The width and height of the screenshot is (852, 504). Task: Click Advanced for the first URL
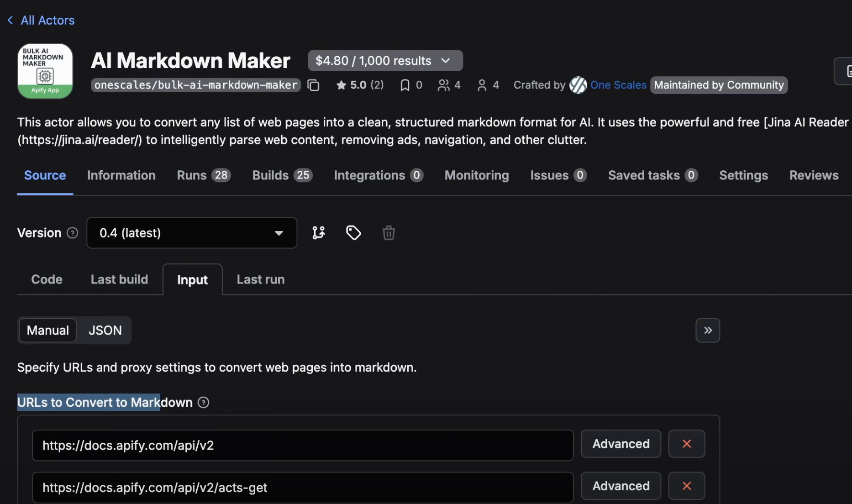click(621, 444)
